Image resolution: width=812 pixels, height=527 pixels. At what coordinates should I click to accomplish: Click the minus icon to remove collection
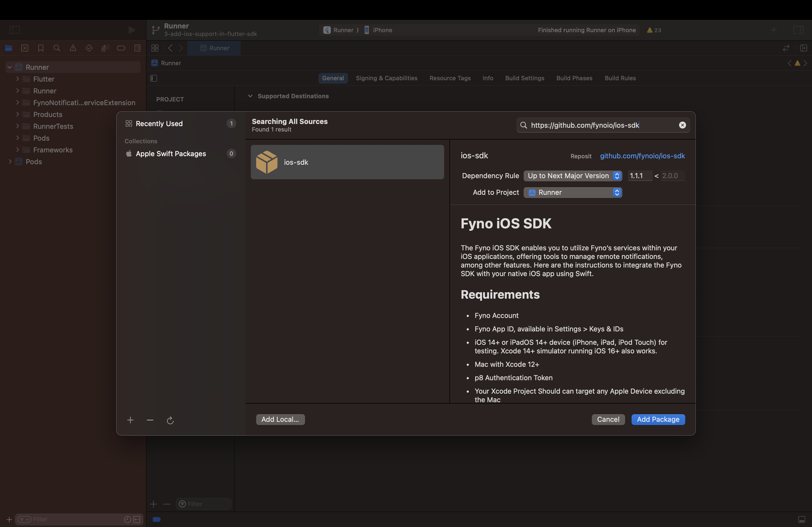coord(150,420)
